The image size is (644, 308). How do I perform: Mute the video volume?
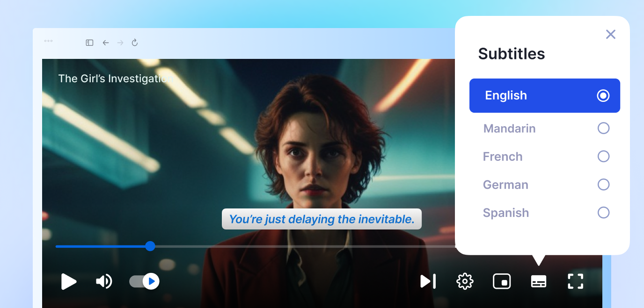tap(103, 281)
